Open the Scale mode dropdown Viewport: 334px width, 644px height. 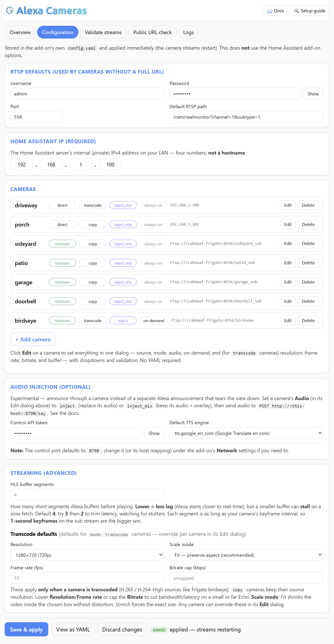[x=246, y=555]
